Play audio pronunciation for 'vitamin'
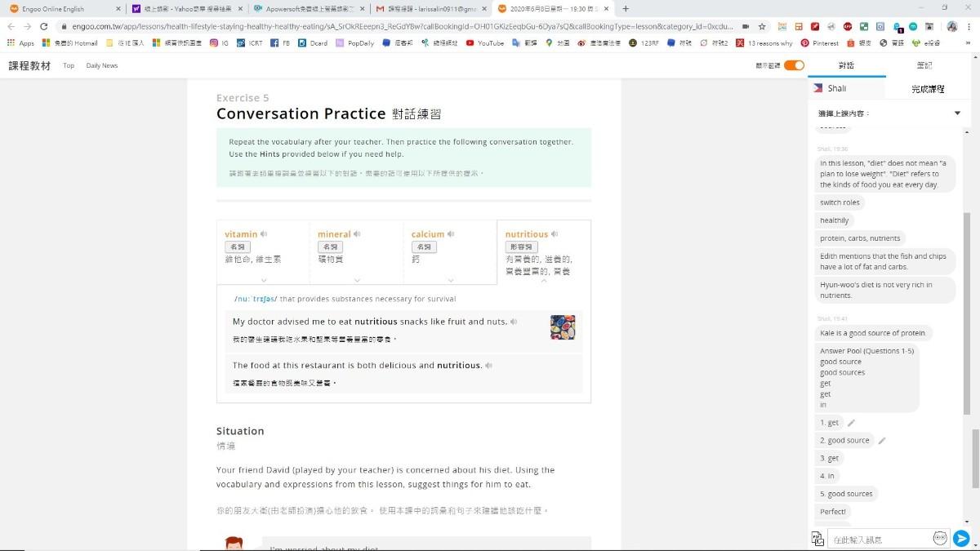Image resolution: width=980 pixels, height=551 pixels. coord(264,234)
